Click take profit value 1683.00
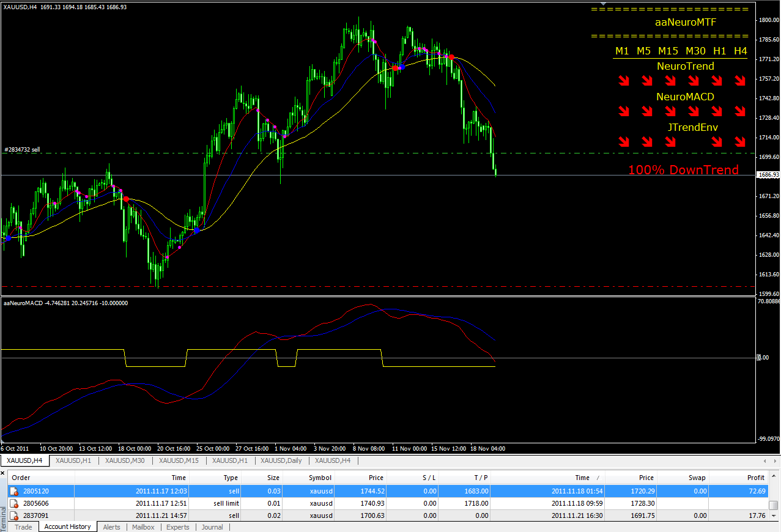This screenshot has height=532, width=781. (x=477, y=491)
